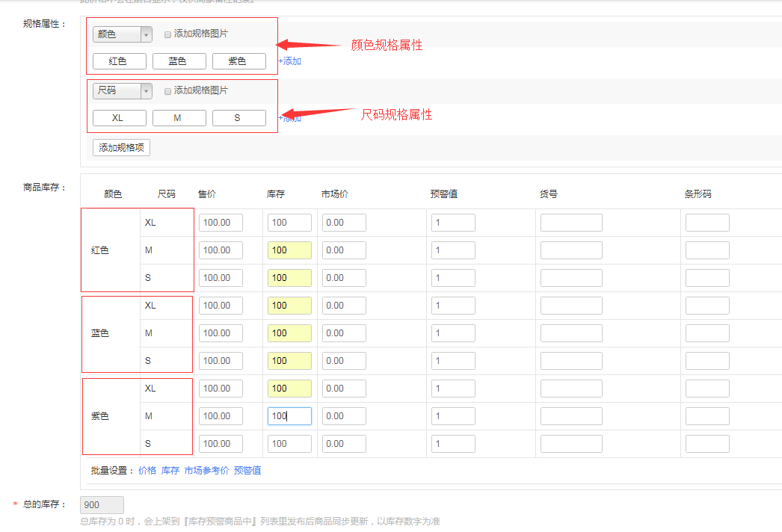Viewport: 782px width, 532px height.
Task: Click the 条形码 column header
Action: coord(698,194)
